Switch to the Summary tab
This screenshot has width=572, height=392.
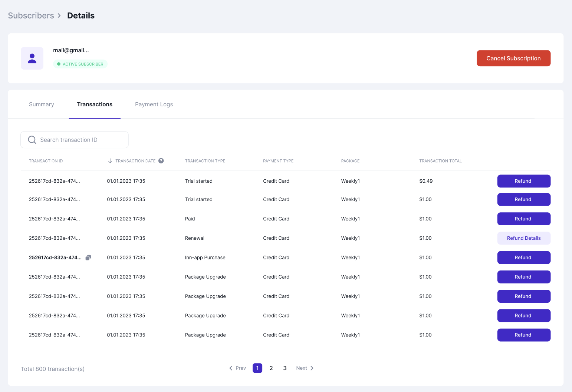tap(42, 104)
